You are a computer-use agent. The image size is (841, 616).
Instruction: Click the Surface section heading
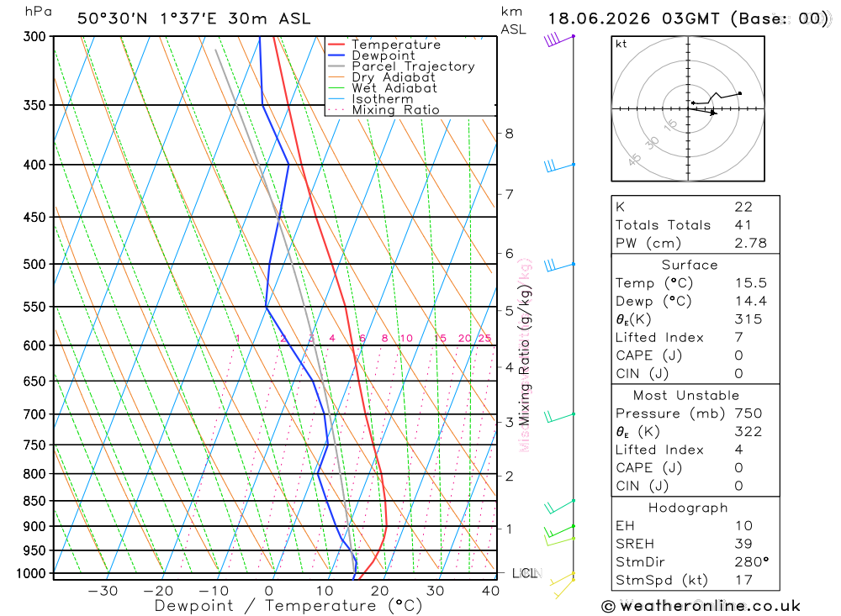click(690, 265)
